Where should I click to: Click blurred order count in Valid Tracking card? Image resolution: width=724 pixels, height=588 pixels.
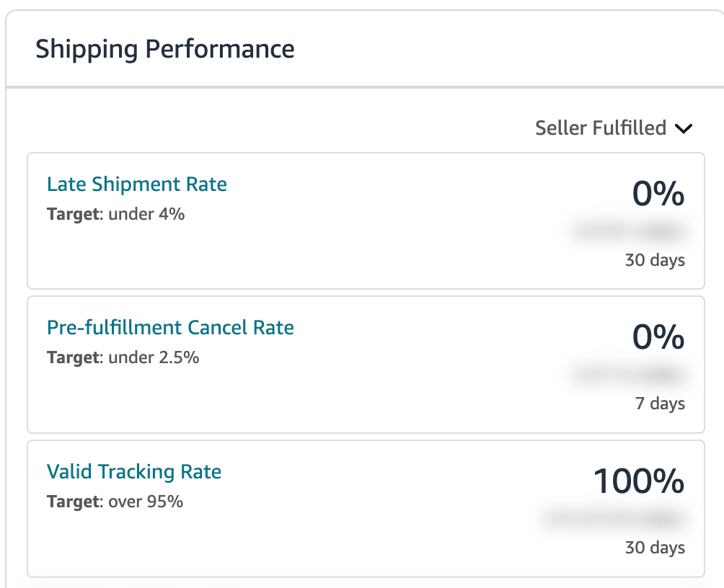(614, 519)
